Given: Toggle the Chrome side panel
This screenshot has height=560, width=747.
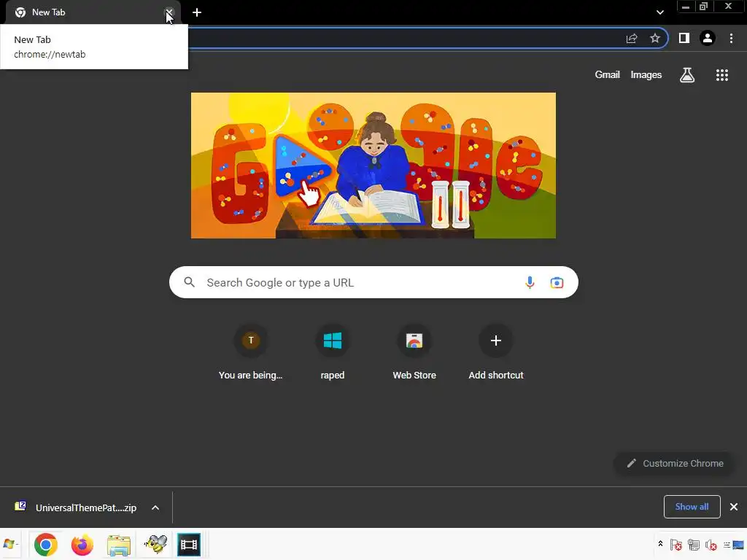Looking at the screenshot, I should coord(684,38).
